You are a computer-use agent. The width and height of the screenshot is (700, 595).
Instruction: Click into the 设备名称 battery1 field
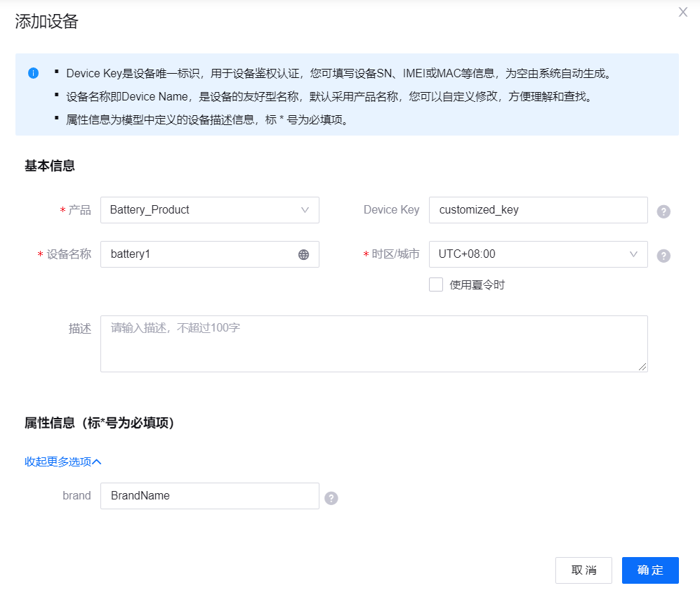[x=200, y=254]
